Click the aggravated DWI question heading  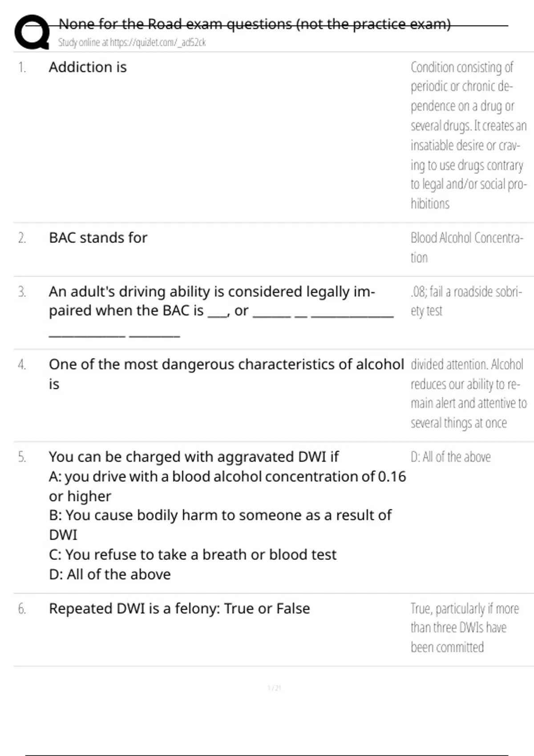pyautogui.click(x=194, y=457)
